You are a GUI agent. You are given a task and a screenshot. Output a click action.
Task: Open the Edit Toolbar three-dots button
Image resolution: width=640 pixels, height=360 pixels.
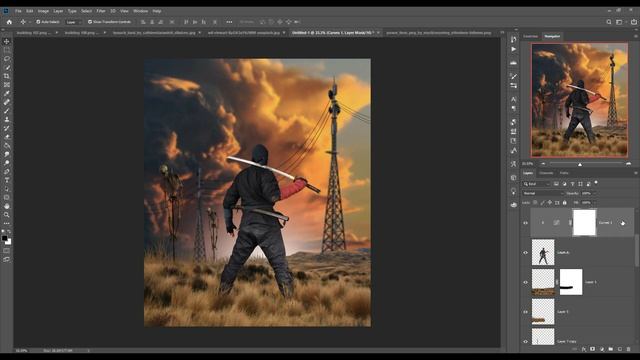tap(7, 223)
